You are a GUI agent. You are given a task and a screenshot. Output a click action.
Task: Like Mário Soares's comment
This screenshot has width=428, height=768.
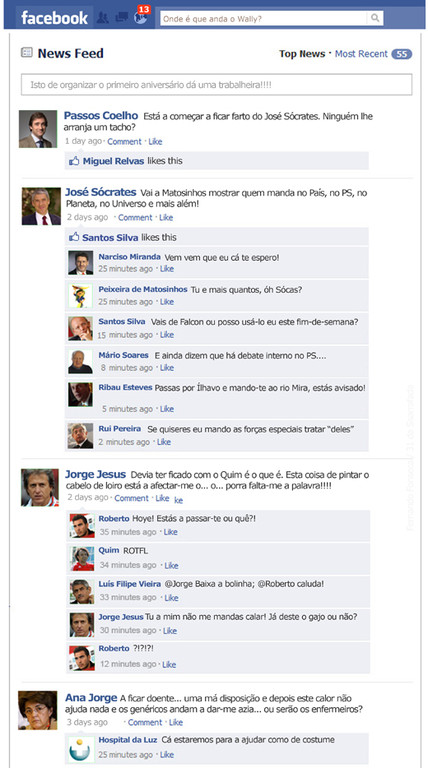tap(167, 368)
